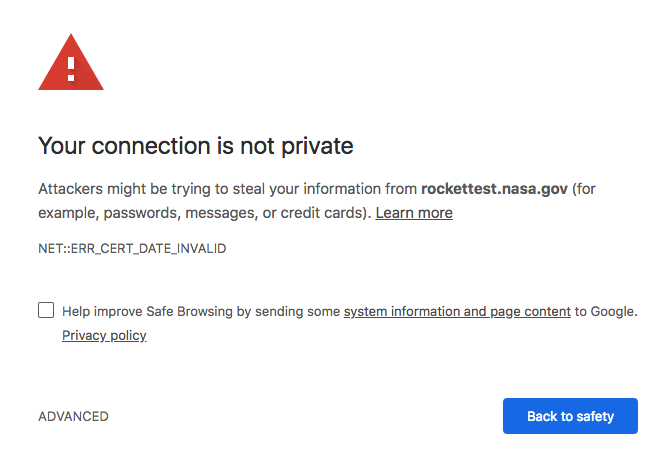Click the word 'private' in the heading
The width and height of the screenshot is (653, 458).
[x=317, y=147]
